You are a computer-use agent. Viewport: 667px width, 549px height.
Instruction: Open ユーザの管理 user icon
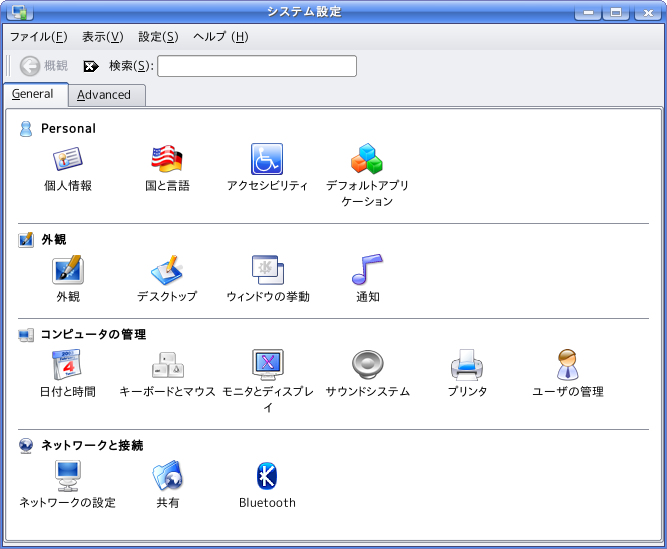click(567, 364)
